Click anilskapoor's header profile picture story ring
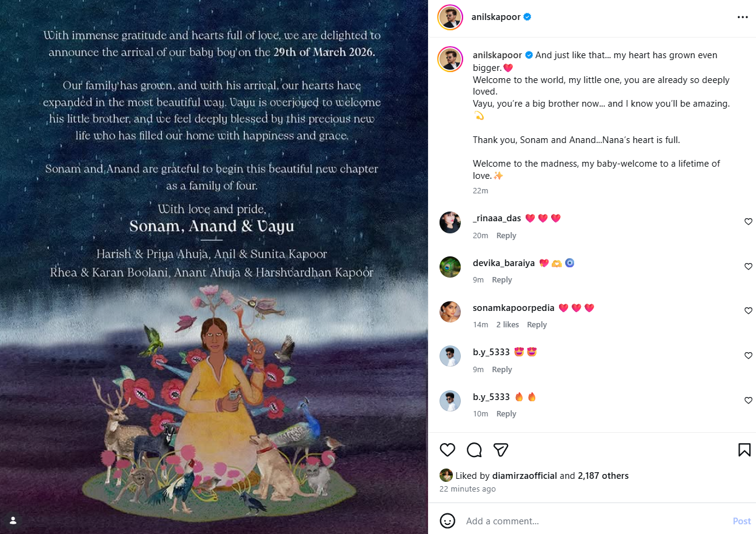 click(450, 17)
